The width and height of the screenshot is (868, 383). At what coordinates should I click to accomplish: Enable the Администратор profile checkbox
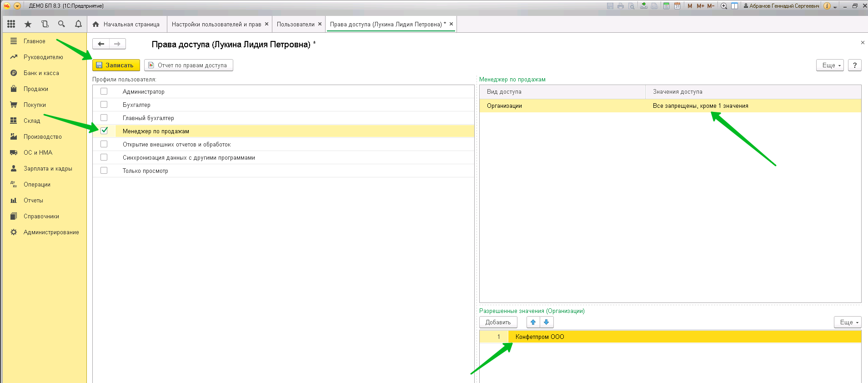pyautogui.click(x=104, y=91)
